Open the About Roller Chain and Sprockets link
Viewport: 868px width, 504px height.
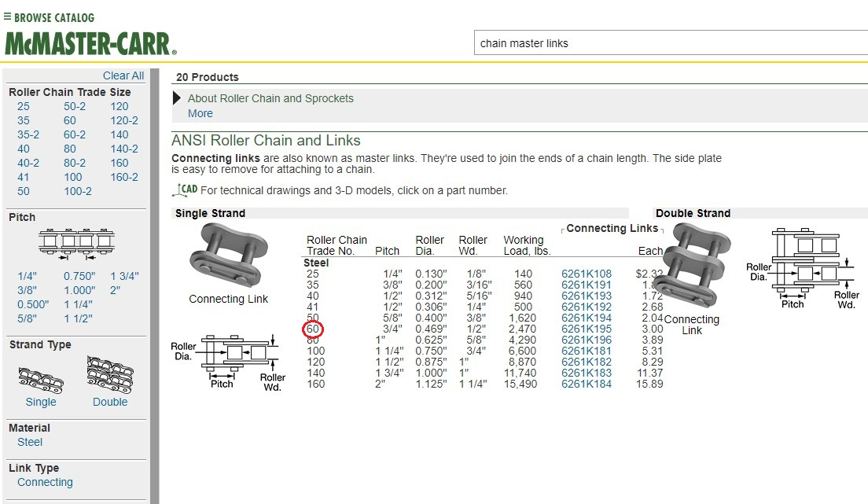coord(270,98)
